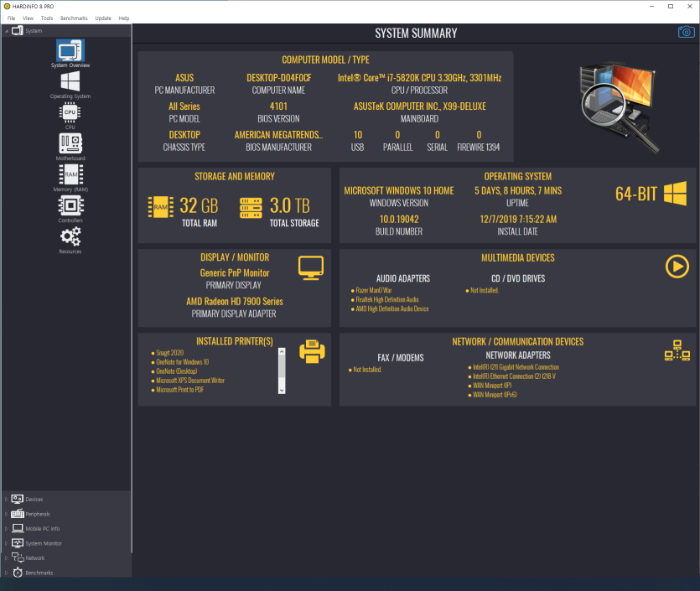Expand the Mobile PC Info section
Screen dimensions: 700x591
(x=6, y=528)
